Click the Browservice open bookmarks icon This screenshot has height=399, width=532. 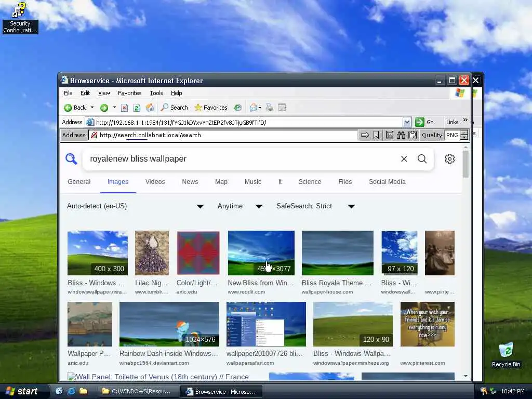point(390,135)
